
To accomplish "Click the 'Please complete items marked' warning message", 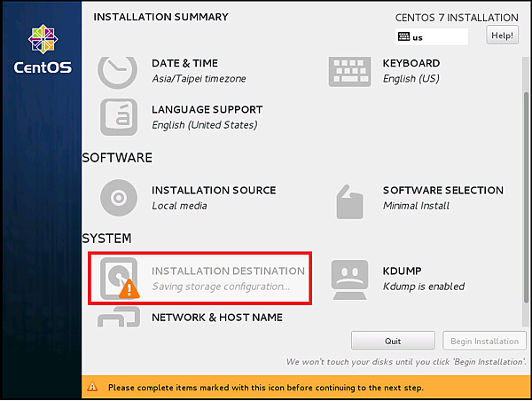I will (x=266, y=388).
